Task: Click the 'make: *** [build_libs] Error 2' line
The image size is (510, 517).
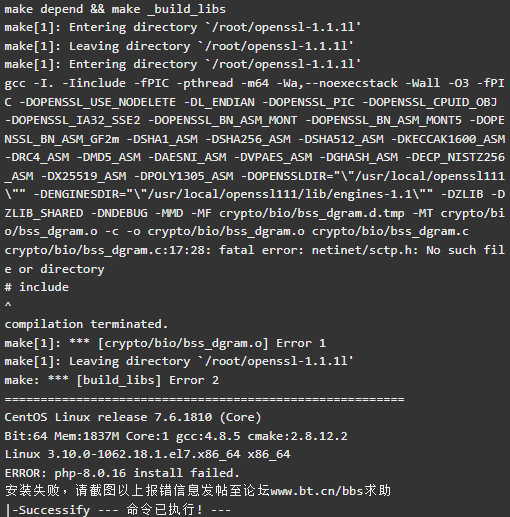Action: pyautogui.click(x=112, y=380)
